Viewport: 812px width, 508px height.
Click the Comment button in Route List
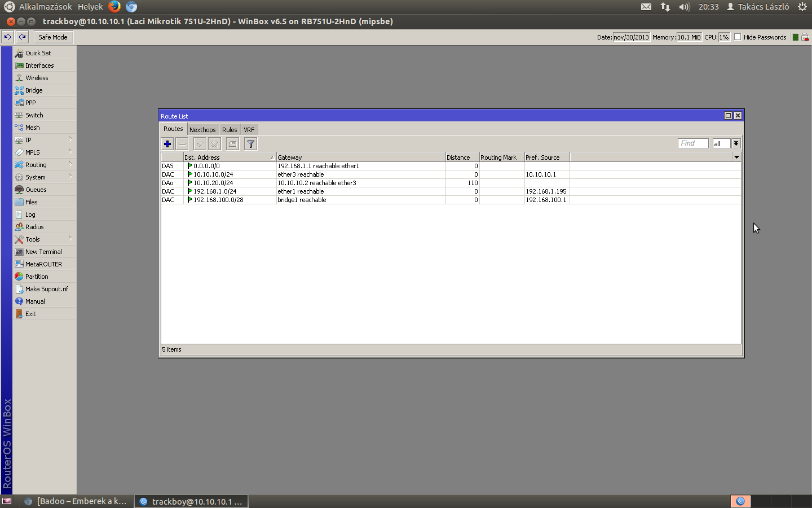pyautogui.click(x=232, y=144)
